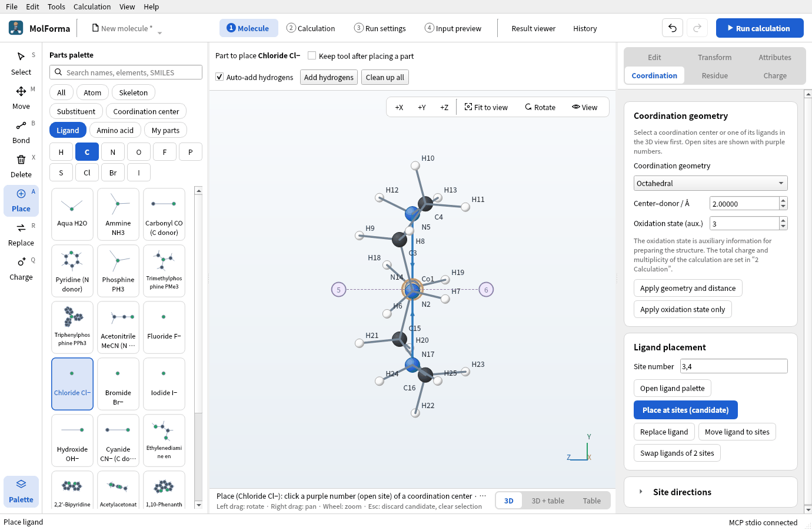Undo the last action
The width and height of the screenshot is (812, 530).
(673, 28)
